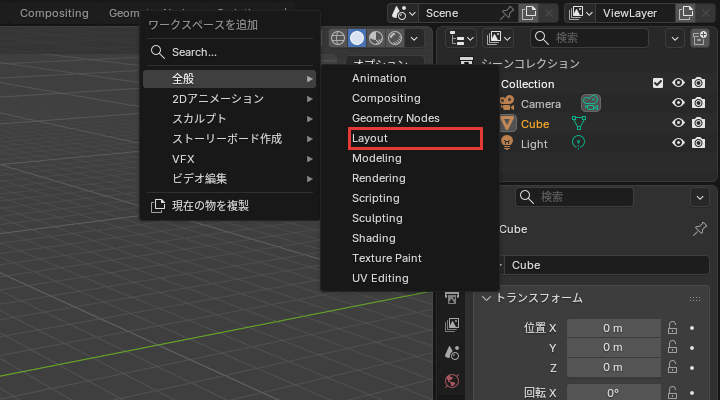The width and height of the screenshot is (720, 400).
Task: Switch to Compositing workspace tab
Action: click(54, 13)
